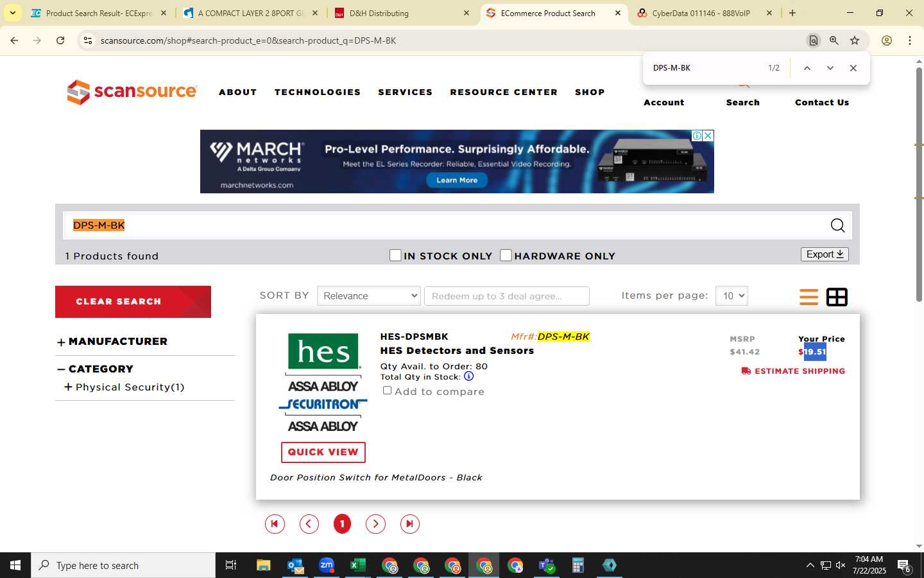The height and width of the screenshot is (578, 924).
Task: Open Items per page dropdown
Action: (x=732, y=296)
